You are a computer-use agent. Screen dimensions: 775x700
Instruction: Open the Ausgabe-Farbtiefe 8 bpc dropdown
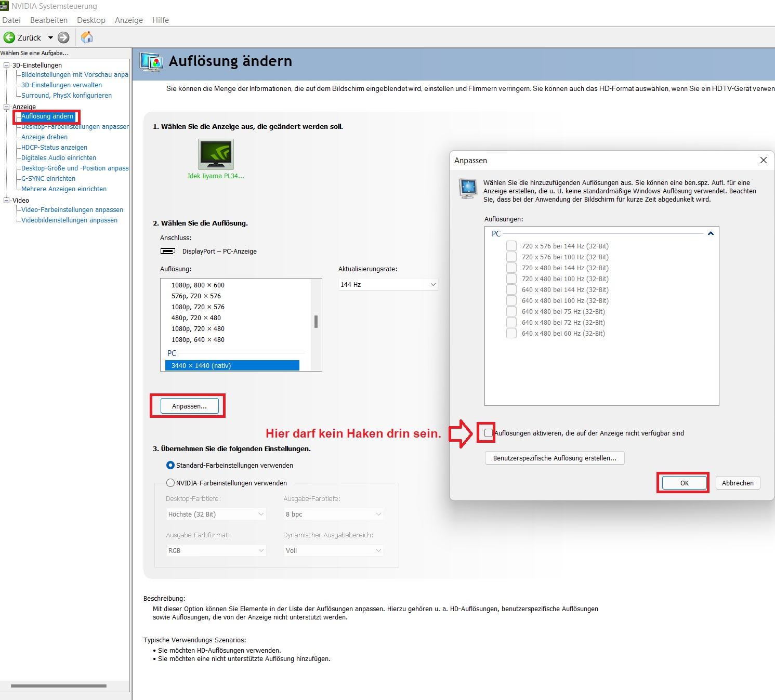coord(334,514)
